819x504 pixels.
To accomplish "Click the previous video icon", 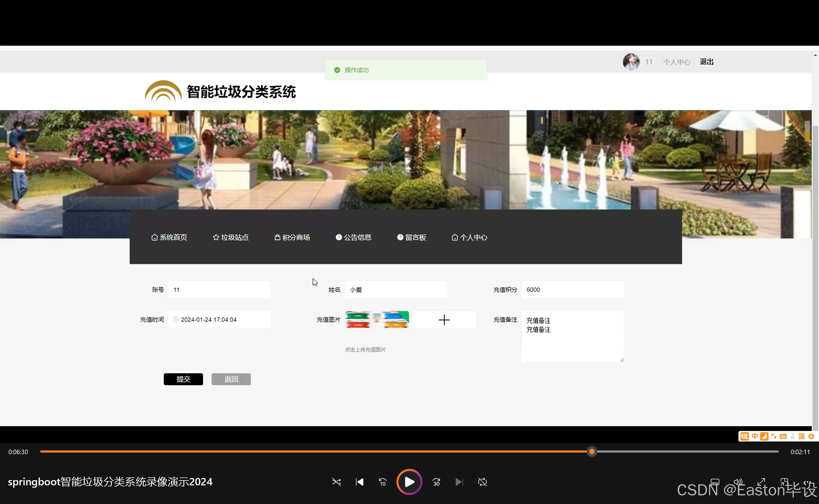I will 359,482.
